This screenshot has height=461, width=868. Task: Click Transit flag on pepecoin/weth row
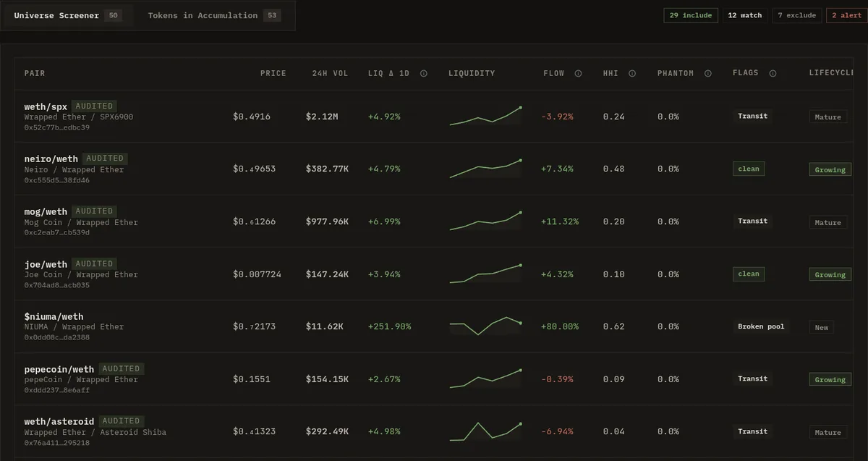(x=752, y=378)
